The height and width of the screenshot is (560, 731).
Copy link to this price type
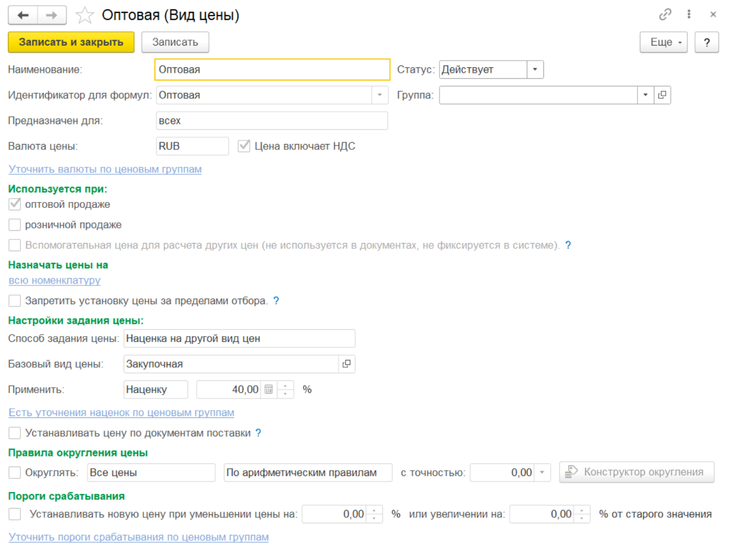pyautogui.click(x=665, y=14)
